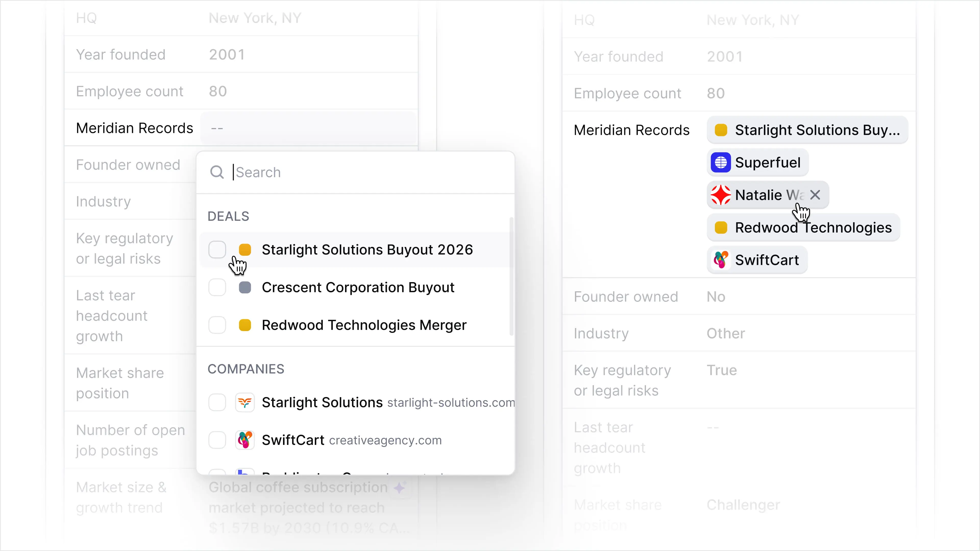Click the yellow Starlight Solutions Buyout deal swatch

pyautogui.click(x=245, y=250)
